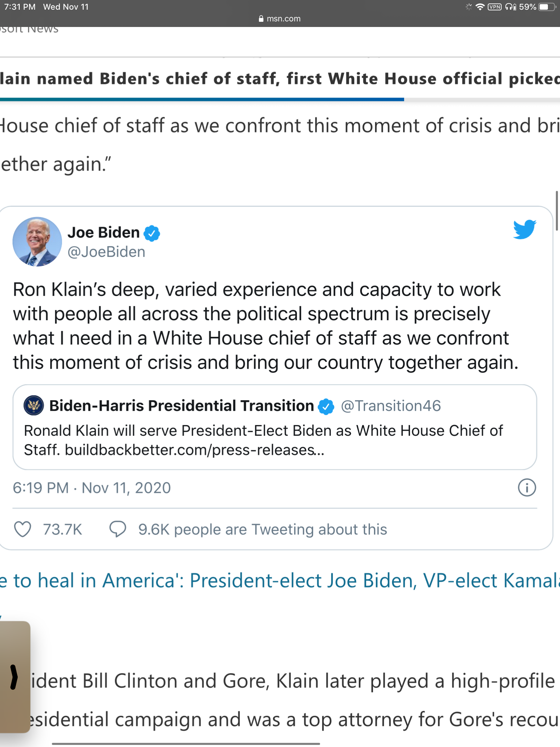Click the reply speech bubble icon
This screenshot has height=747, width=560.
click(118, 529)
